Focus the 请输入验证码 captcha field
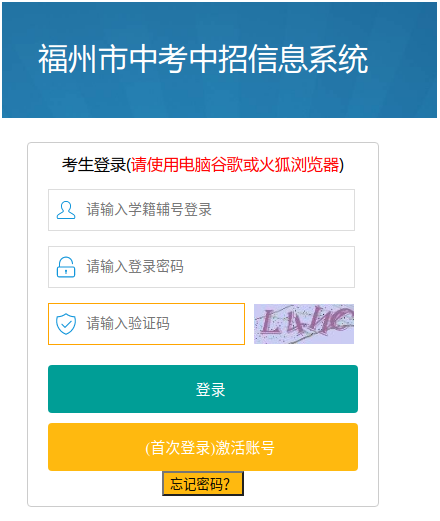This screenshot has height=521, width=440. 146,324
